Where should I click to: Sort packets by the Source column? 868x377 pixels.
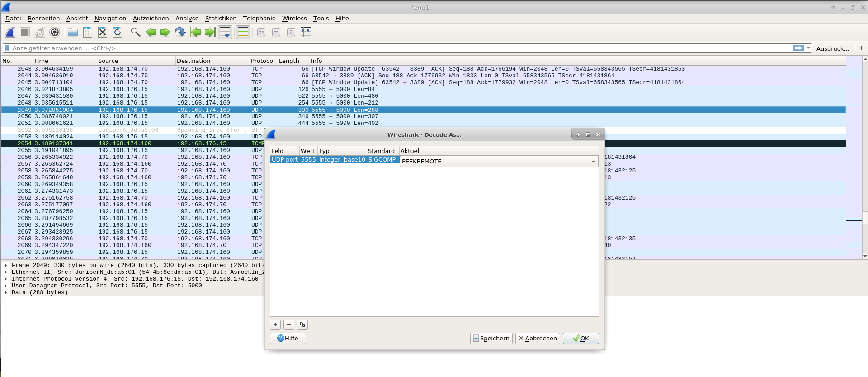pyautogui.click(x=136, y=61)
